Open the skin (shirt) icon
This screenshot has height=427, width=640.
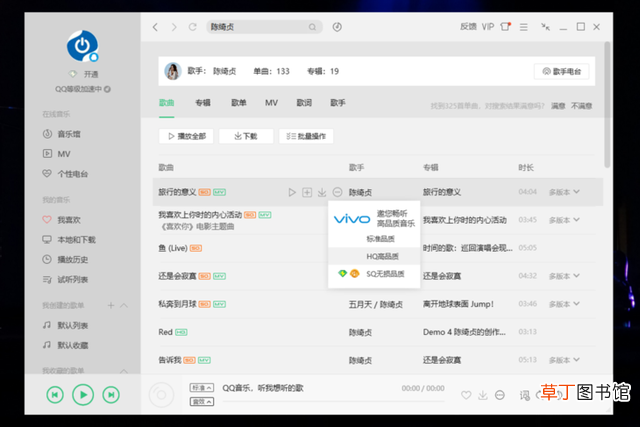pyautogui.click(x=506, y=27)
